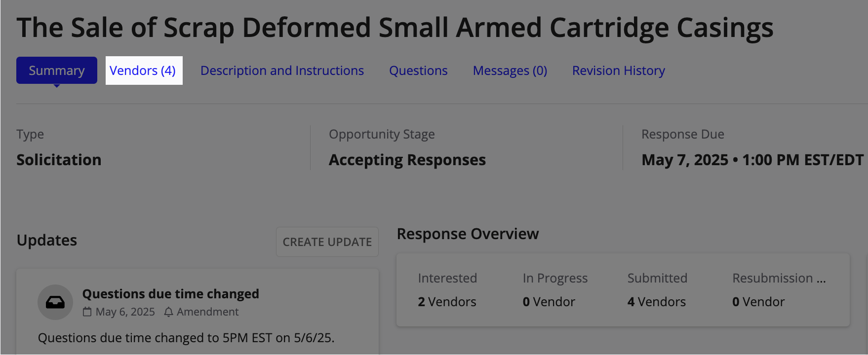Image resolution: width=868 pixels, height=355 pixels.
Task: Click the CREATE UPDATE button
Action: pos(327,242)
